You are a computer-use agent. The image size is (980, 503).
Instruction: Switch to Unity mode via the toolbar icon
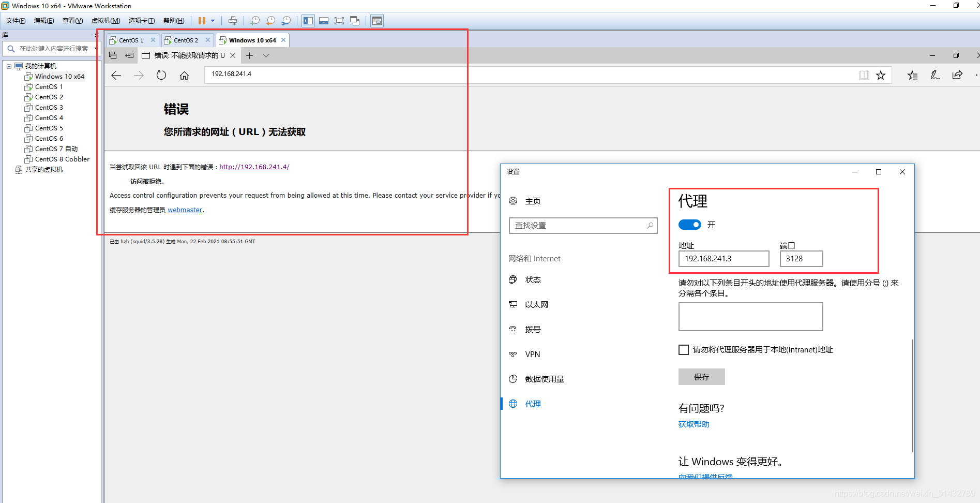355,21
